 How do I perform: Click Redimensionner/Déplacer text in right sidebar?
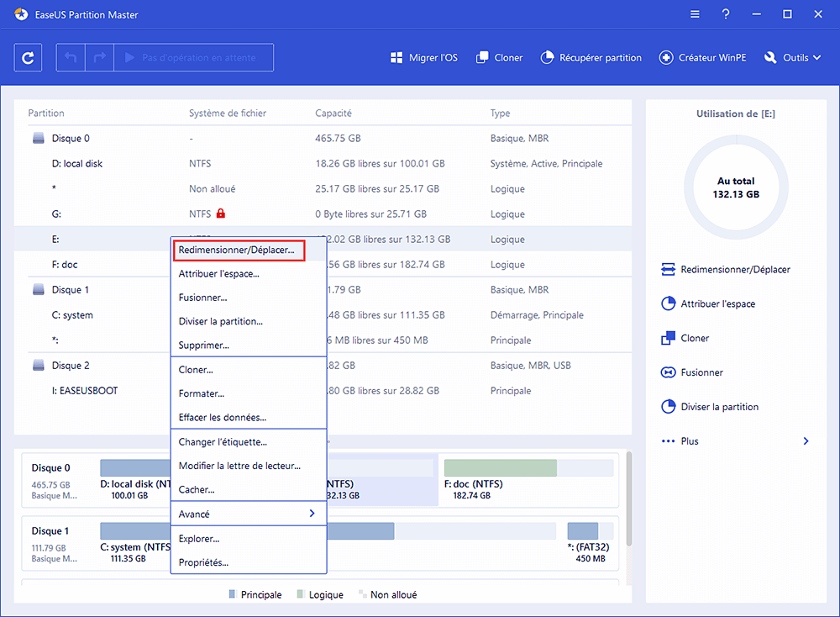(736, 269)
